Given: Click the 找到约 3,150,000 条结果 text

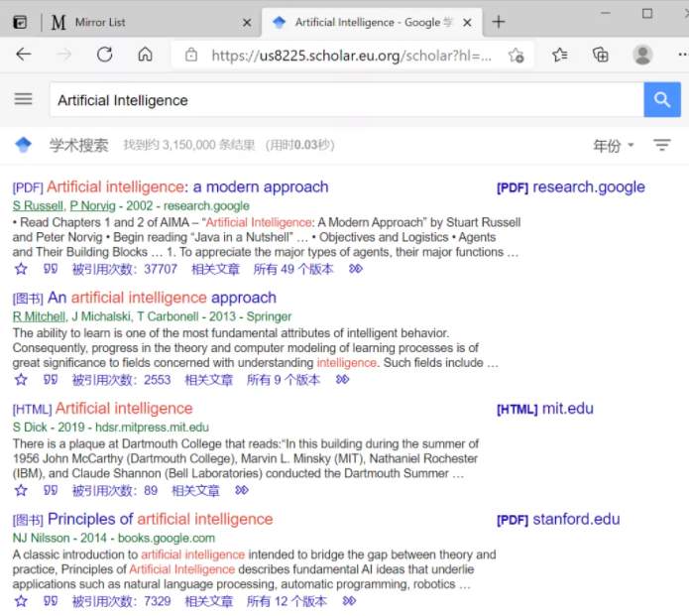Looking at the screenshot, I should pyautogui.click(x=189, y=145).
